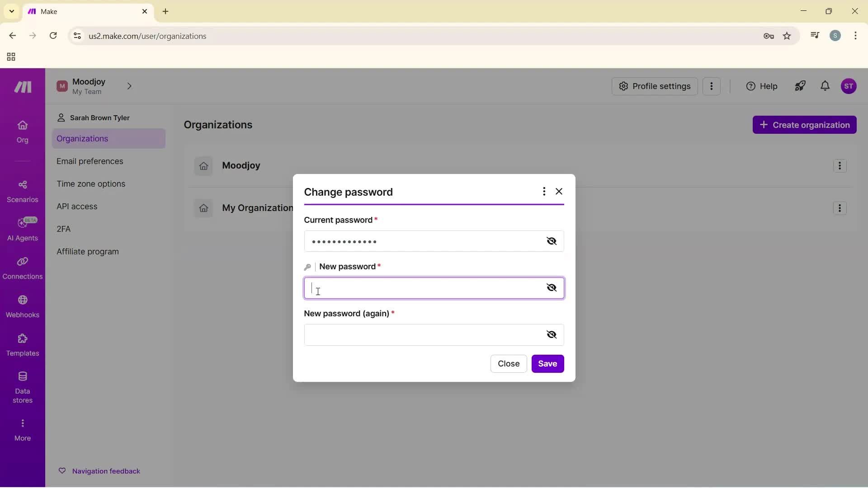Open the Change password dialog menu
868x488 pixels.
click(x=544, y=192)
